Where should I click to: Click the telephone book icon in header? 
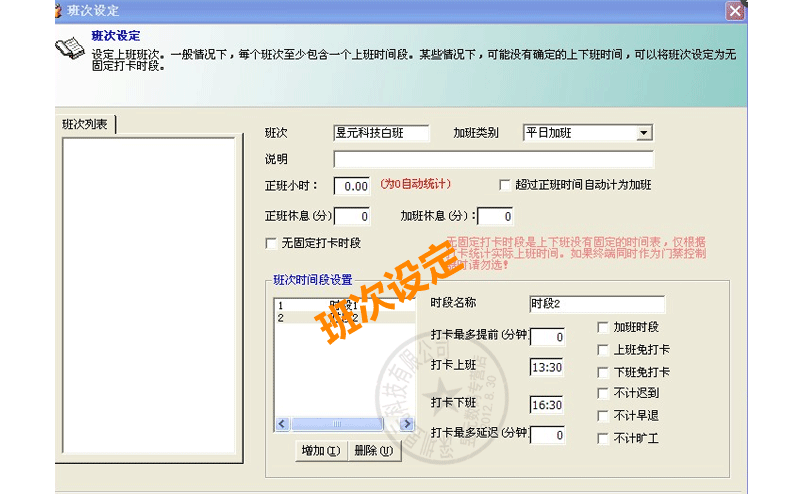pyautogui.click(x=70, y=49)
